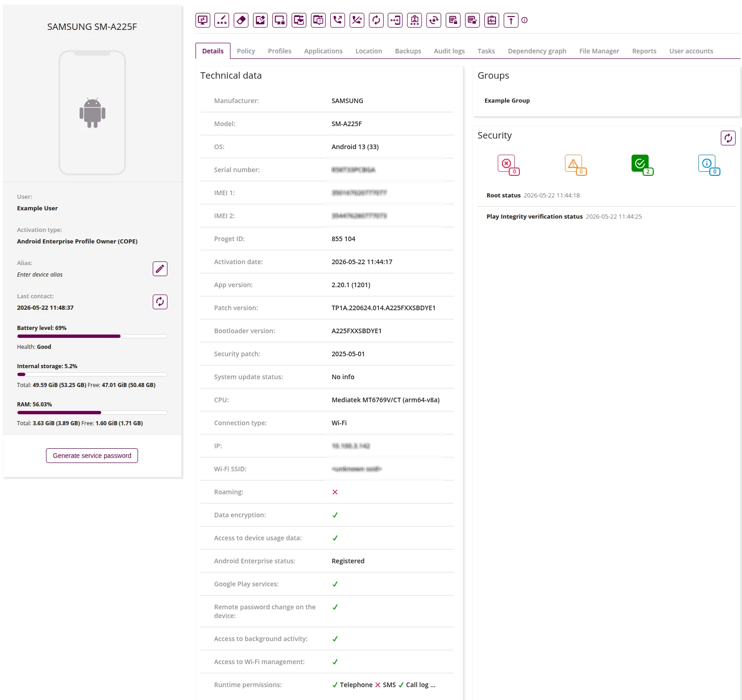Click the edit password asterisks icon
Viewport: 742px width, 700px height.
(x=222, y=20)
